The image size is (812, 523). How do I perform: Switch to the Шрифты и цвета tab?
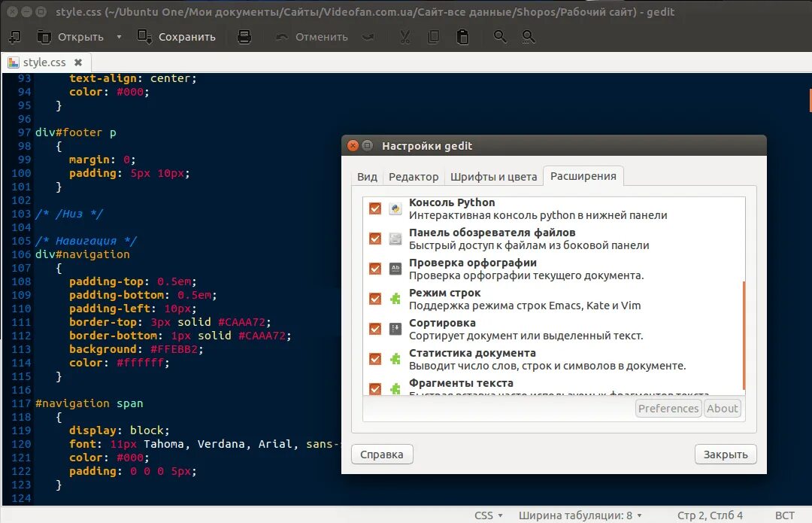[494, 176]
